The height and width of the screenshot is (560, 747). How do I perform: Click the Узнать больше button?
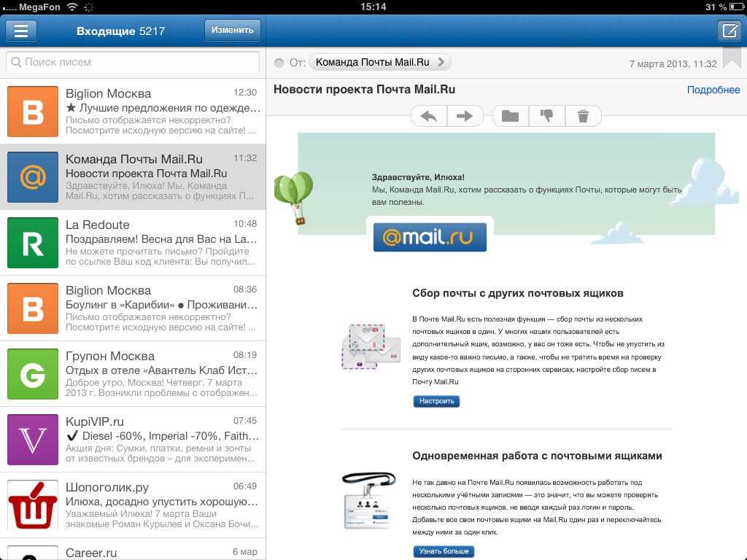tap(444, 551)
